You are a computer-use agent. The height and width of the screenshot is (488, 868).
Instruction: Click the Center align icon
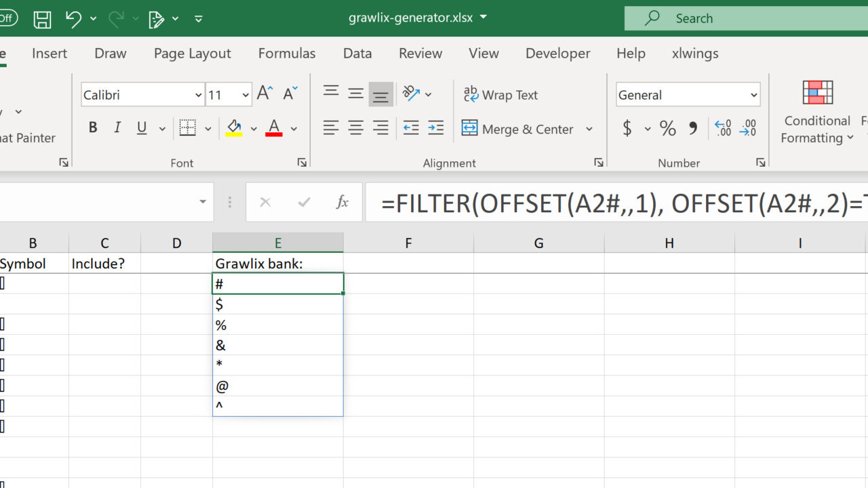pos(355,128)
